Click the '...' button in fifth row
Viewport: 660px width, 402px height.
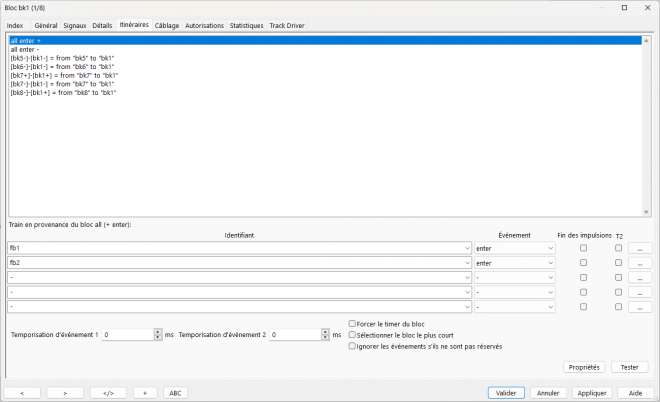pyautogui.click(x=640, y=307)
